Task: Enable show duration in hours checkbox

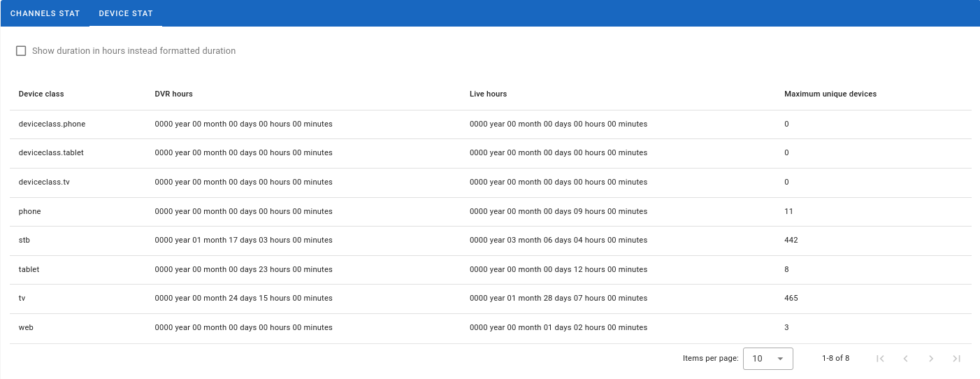Action: coord(21,51)
